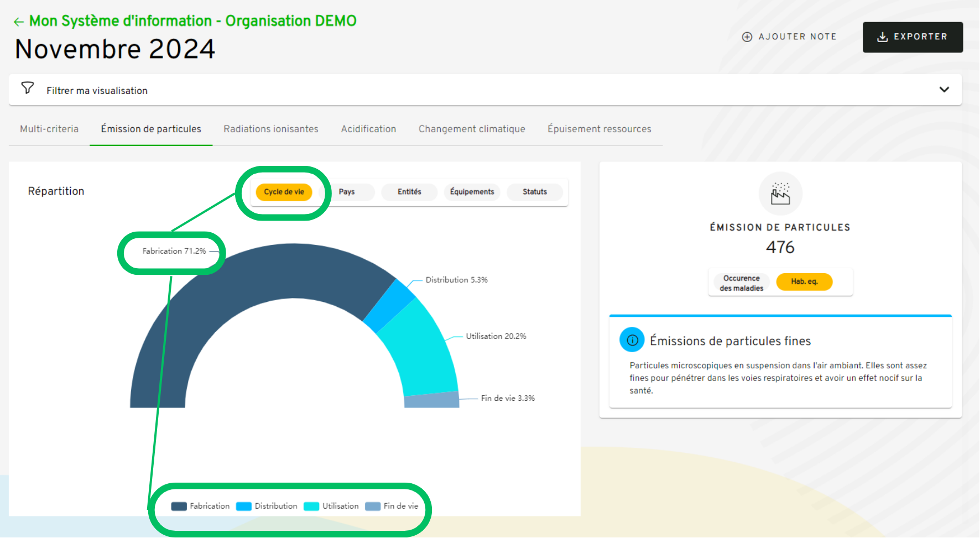Click the download icon in Exporter button

pos(883,37)
